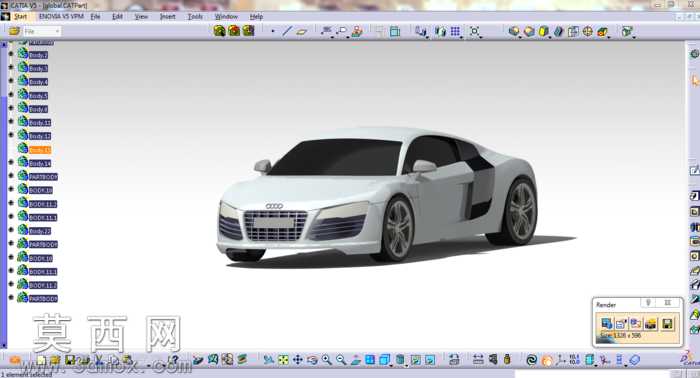Viewport: 700px width, 378px height.
Task: Open the Insert menu
Action: pyautogui.click(x=167, y=17)
